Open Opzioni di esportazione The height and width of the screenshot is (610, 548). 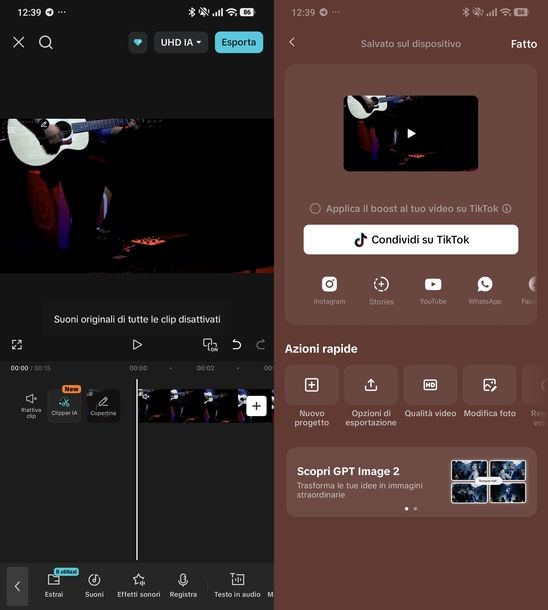(x=371, y=396)
